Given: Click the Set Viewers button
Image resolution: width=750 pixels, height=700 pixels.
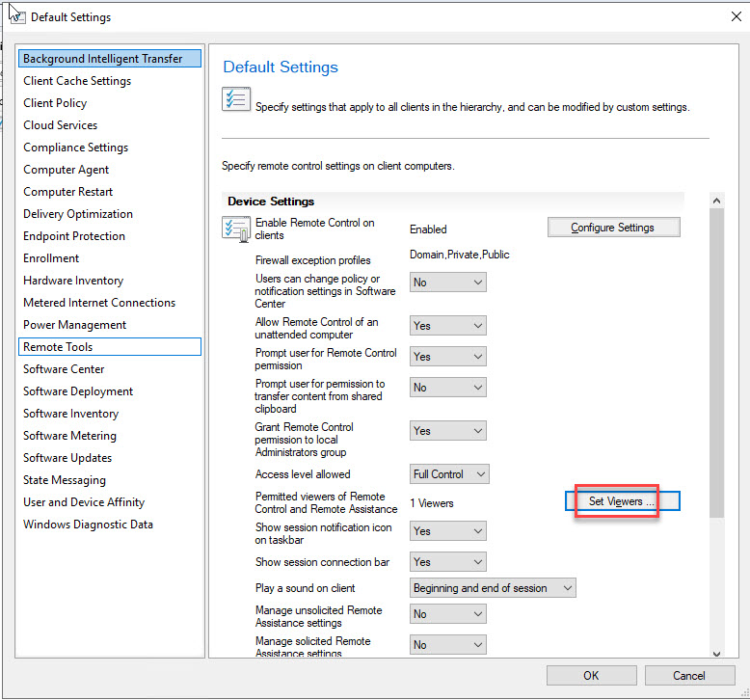Looking at the screenshot, I should pos(622,501).
